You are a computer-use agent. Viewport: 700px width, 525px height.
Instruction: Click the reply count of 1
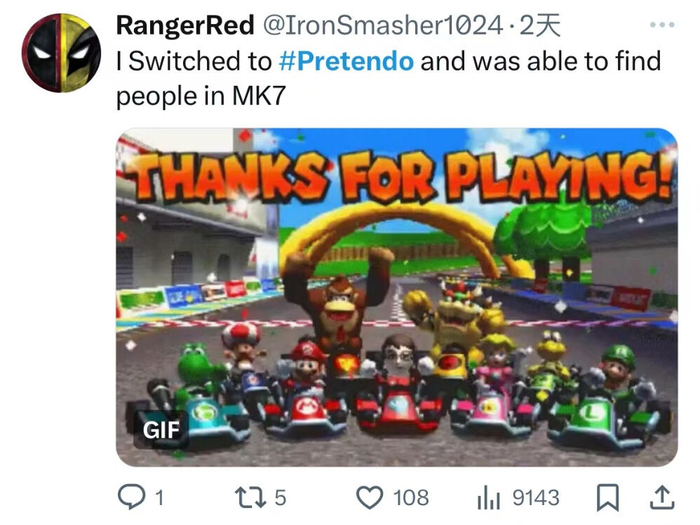[x=159, y=497]
